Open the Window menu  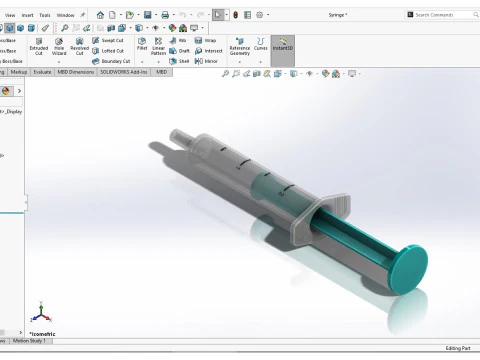coord(65,15)
